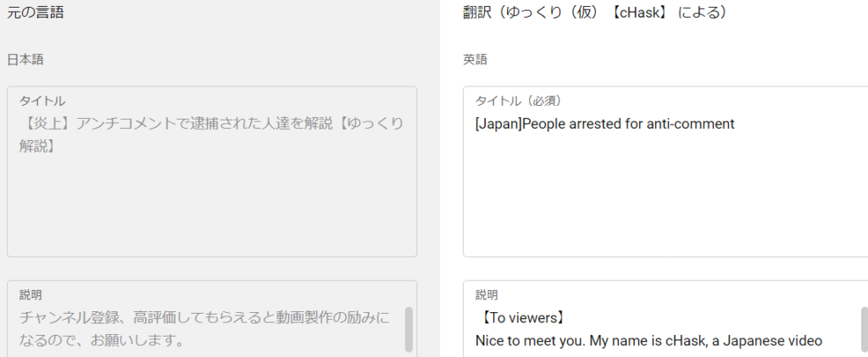Viewport: 868px width, 357px height.
Task: Click the タイトル（必須） field label
Action: (519, 101)
